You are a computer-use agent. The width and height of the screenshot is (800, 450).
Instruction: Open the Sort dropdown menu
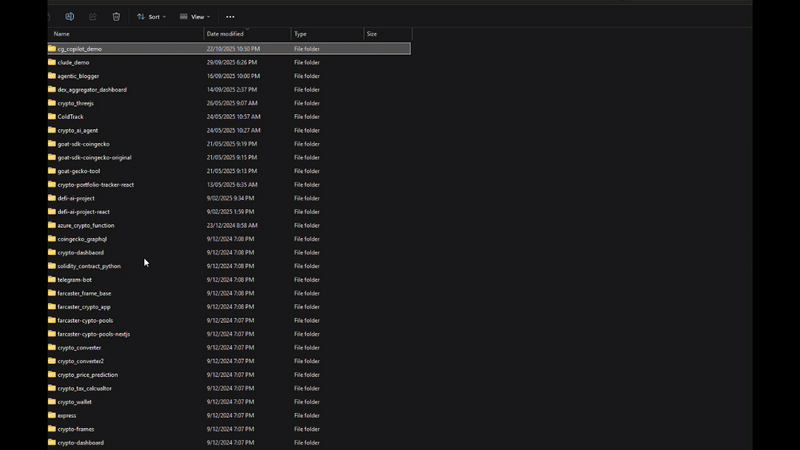(152, 17)
